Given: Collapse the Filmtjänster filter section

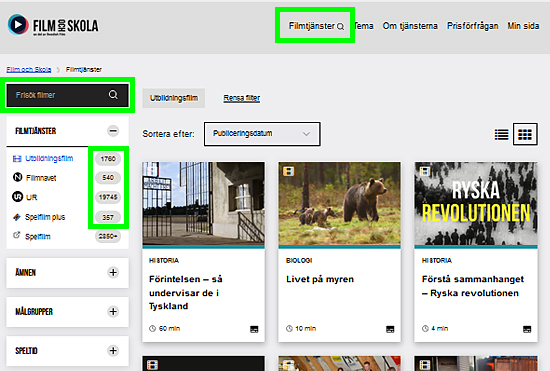Looking at the screenshot, I should click(x=113, y=131).
